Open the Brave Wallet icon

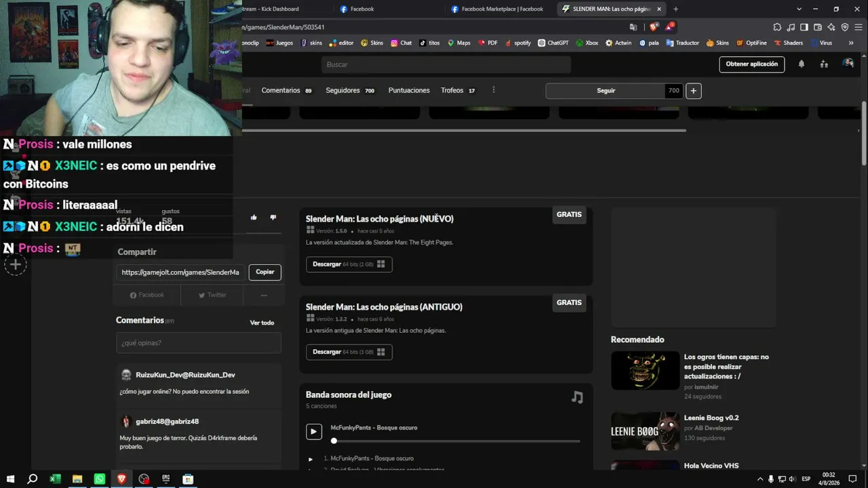point(818,27)
